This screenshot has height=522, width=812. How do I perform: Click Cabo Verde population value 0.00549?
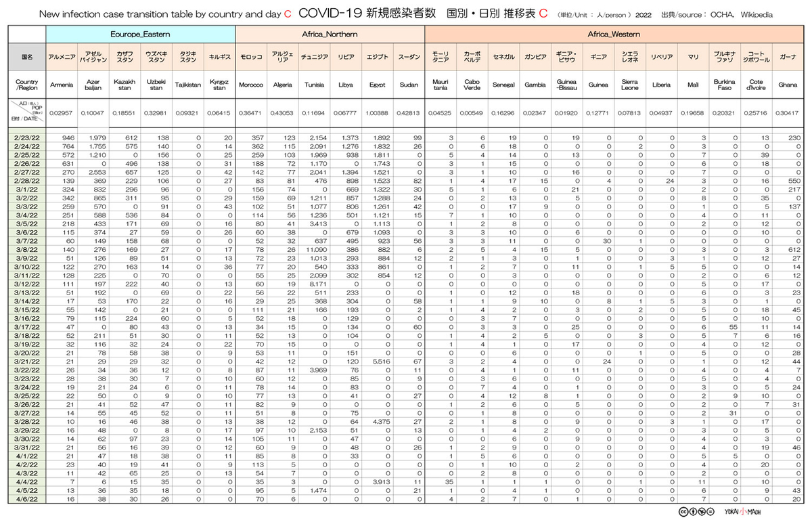pos(472,112)
